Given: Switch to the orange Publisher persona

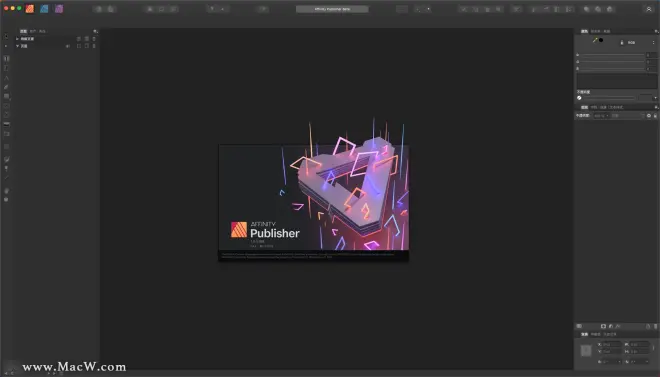Looking at the screenshot, I should [29, 8].
